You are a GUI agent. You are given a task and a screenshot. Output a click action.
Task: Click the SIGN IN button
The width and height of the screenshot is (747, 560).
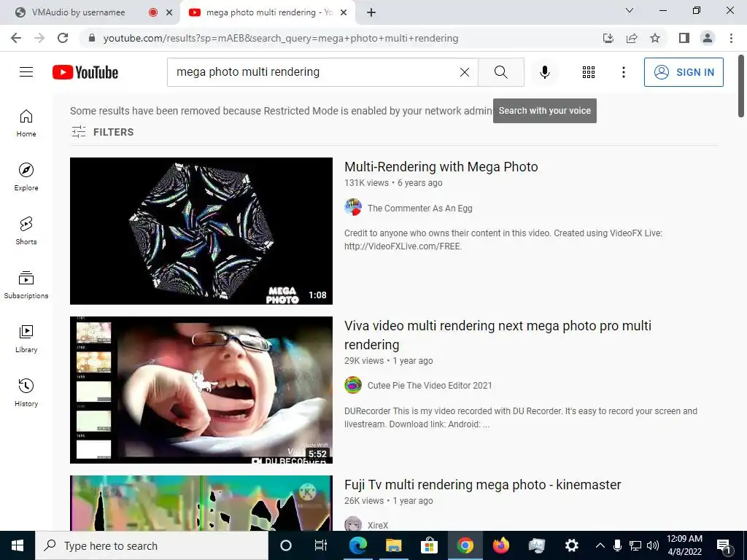[x=684, y=72]
